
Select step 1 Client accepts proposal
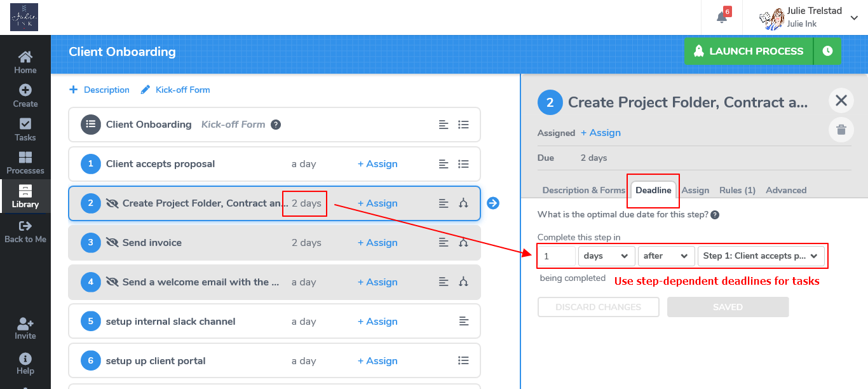point(274,164)
